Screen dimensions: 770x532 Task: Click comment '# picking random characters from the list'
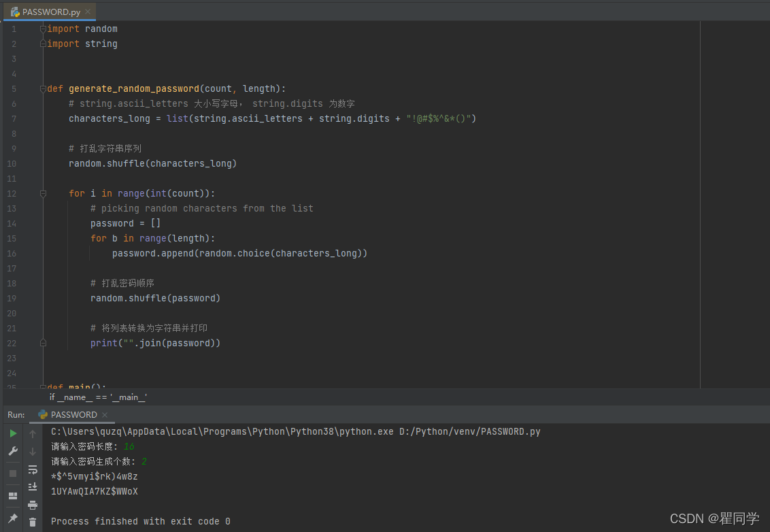coord(202,208)
